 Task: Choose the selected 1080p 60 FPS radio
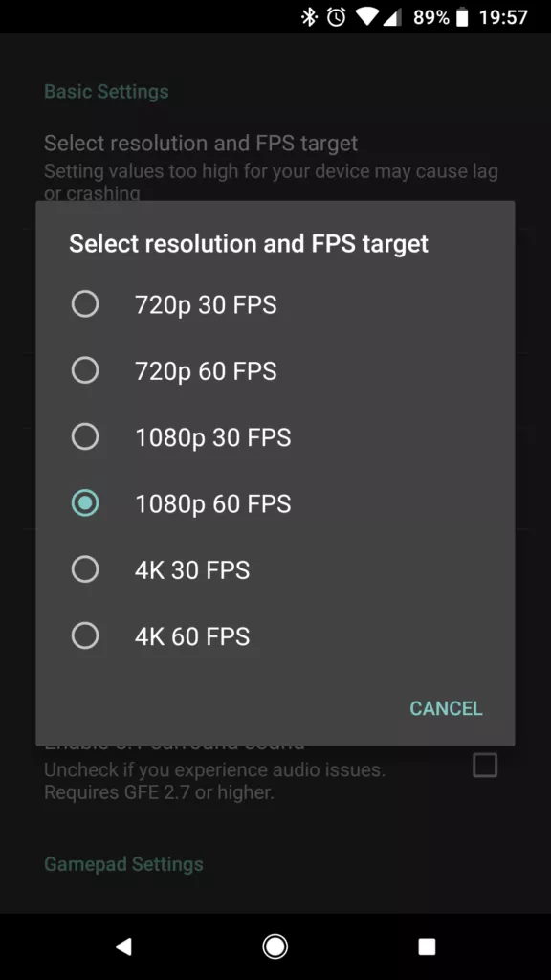[x=85, y=503]
